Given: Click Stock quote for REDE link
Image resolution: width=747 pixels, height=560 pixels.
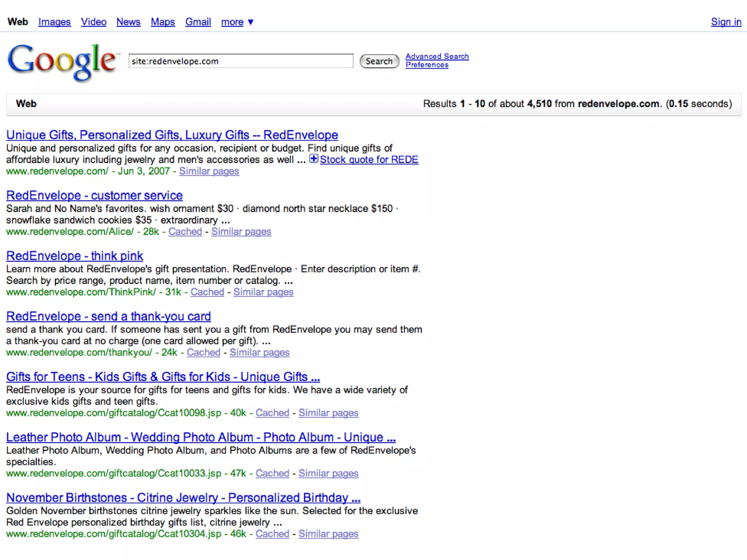Looking at the screenshot, I should (369, 160).
